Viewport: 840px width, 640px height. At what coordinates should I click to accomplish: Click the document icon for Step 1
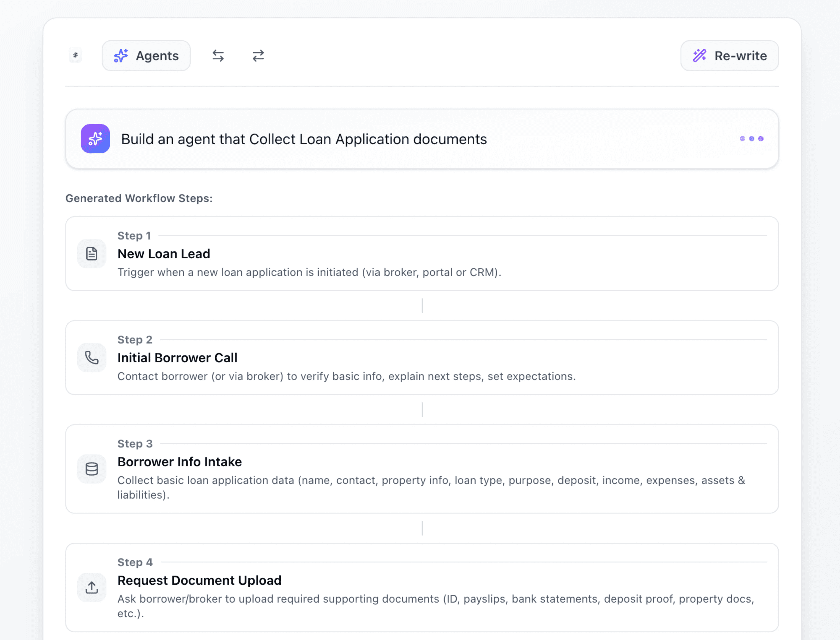tap(92, 254)
